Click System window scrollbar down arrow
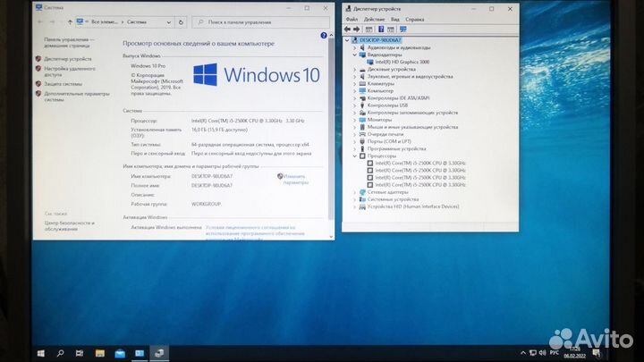 click(331, 237)
